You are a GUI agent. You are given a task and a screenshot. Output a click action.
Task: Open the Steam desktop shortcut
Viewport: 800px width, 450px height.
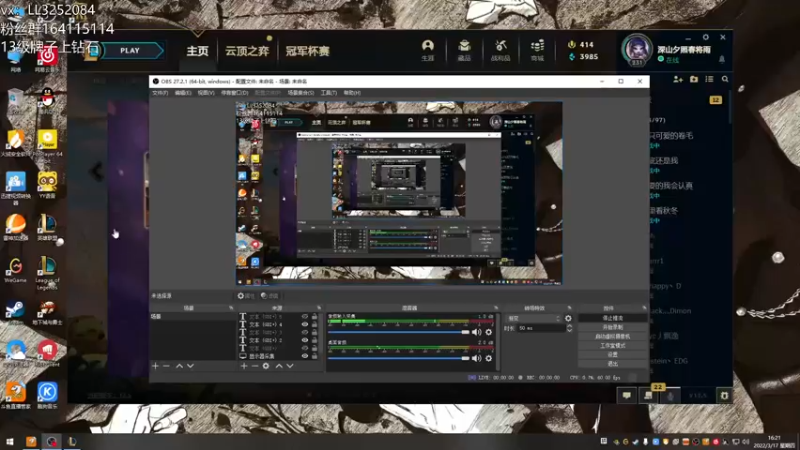point(15,311)
